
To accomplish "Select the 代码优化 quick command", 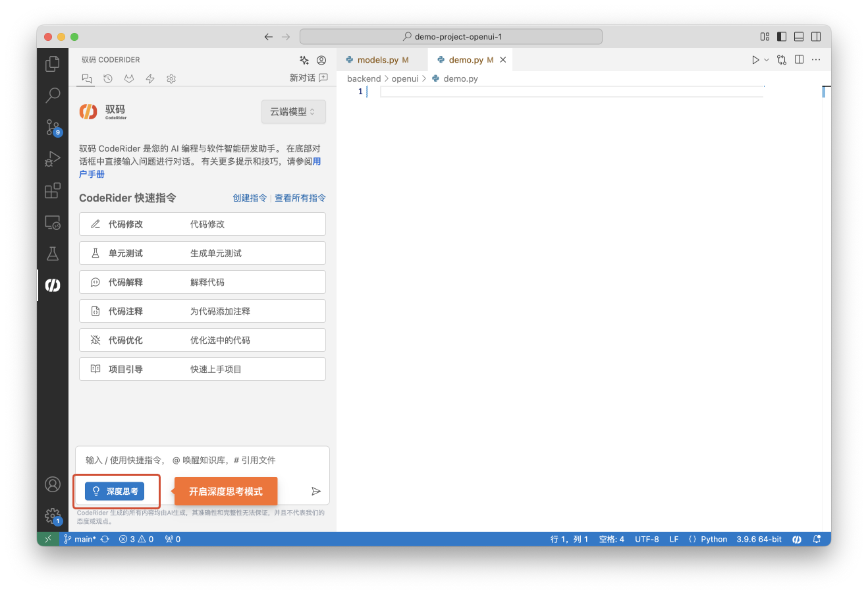I will 202,340.
